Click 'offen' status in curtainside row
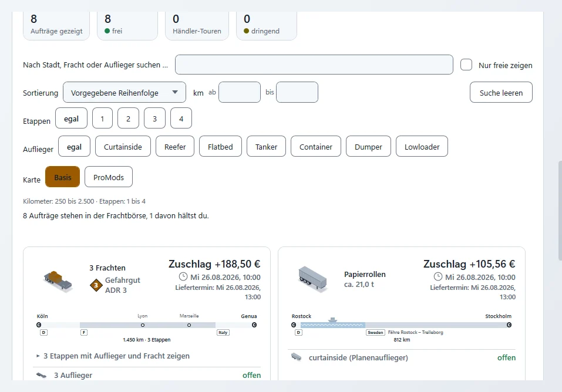562x392 pixels. 506,357
